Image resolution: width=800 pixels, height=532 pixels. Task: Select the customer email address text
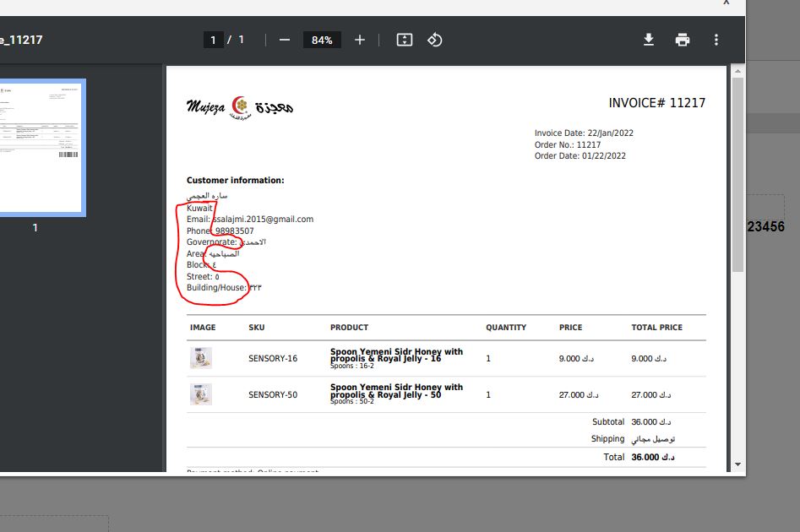(264, 220)
